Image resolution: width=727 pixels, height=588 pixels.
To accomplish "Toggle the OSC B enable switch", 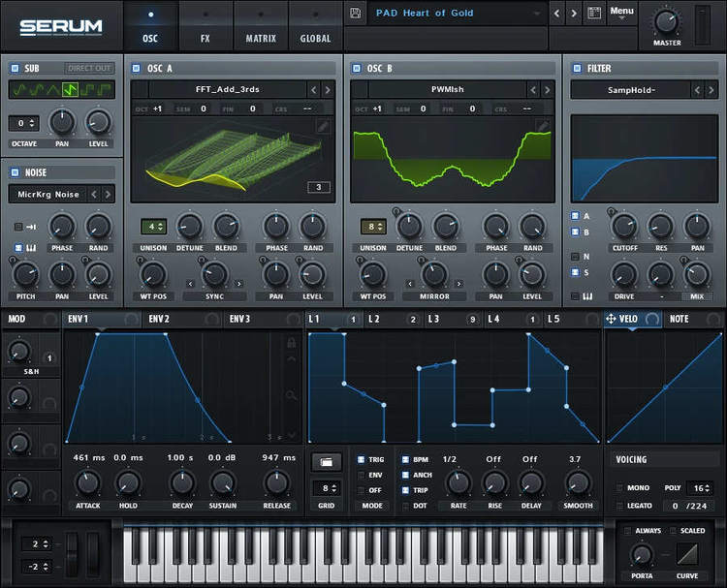I will point(356,68).
